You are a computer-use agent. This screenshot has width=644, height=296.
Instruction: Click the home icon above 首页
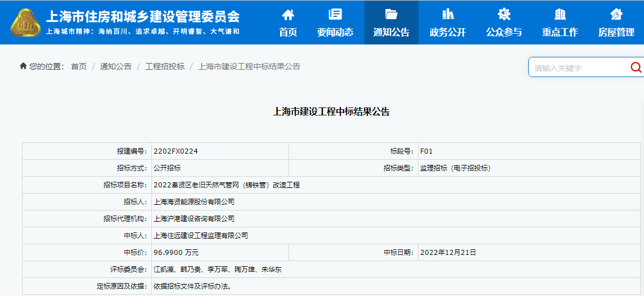point(287,15)
